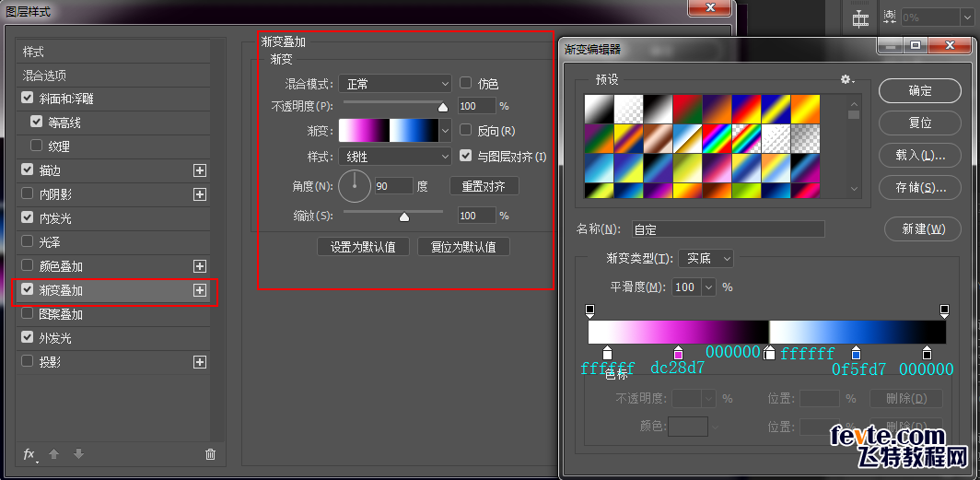
Task: Move effect up with the up arrow icon
Action: point(53,454)
